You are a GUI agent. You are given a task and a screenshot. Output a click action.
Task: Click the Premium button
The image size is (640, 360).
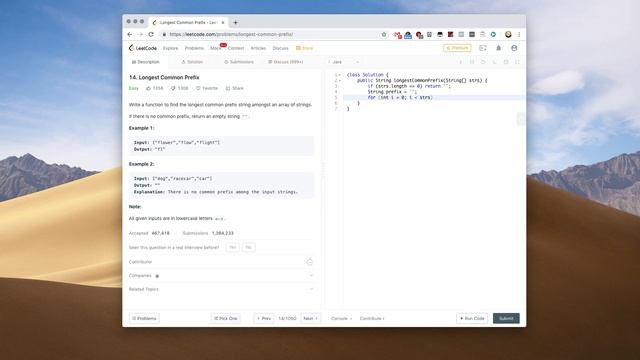[457, 48]
